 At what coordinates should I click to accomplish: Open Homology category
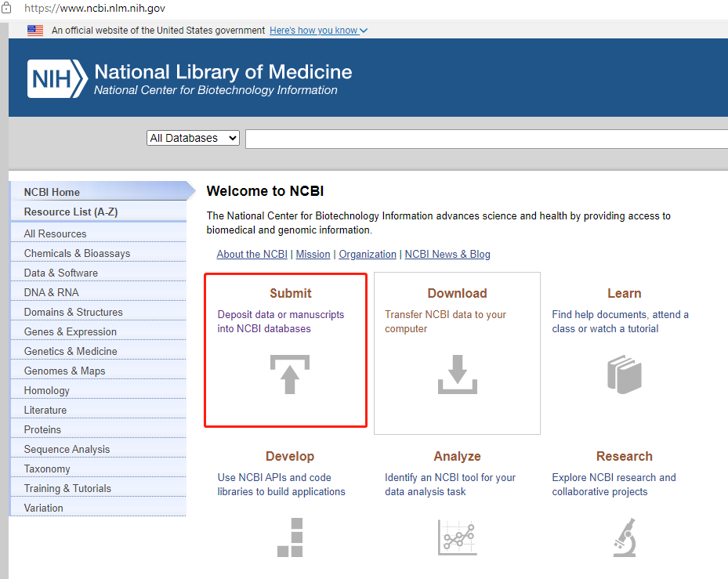pos(99,390)
